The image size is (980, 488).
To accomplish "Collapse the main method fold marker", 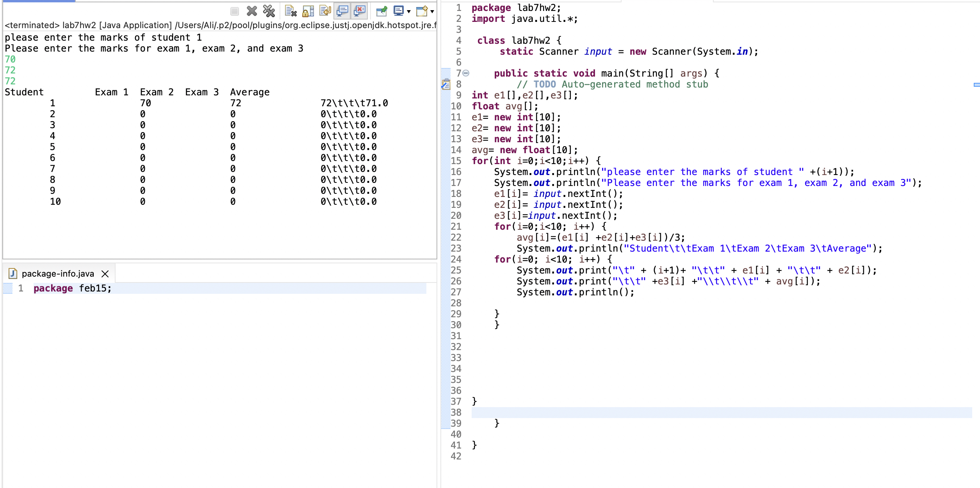I will [x=466, y=73].
